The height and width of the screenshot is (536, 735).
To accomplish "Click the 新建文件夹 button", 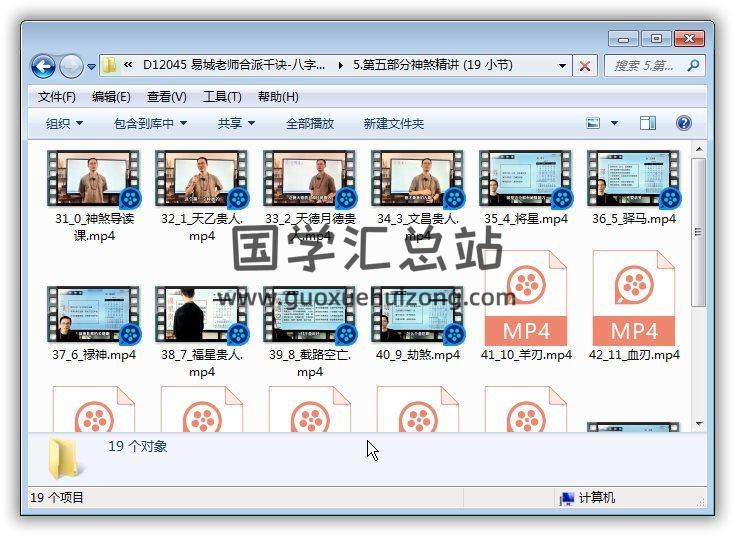I will coord(394,123).
